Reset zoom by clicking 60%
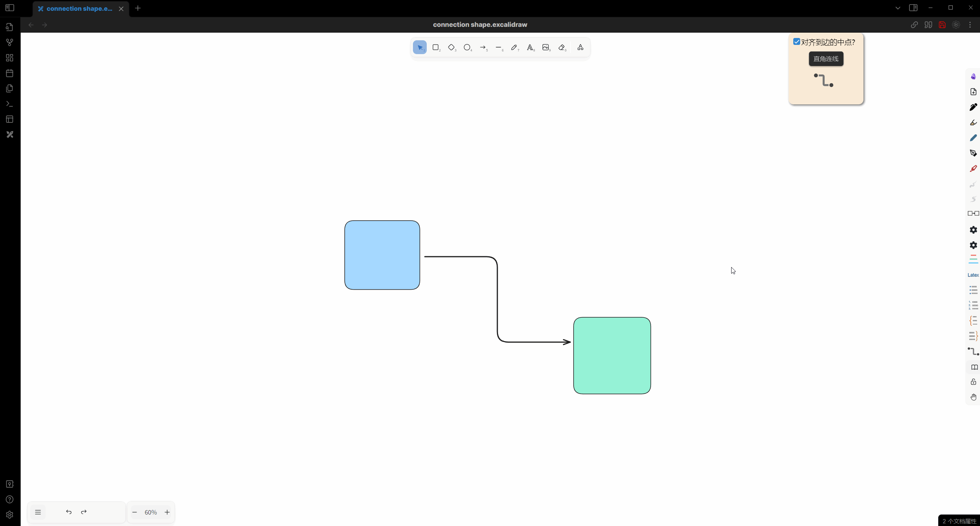The height and width of the screenshot is (526, 980). tap(151, 512)
